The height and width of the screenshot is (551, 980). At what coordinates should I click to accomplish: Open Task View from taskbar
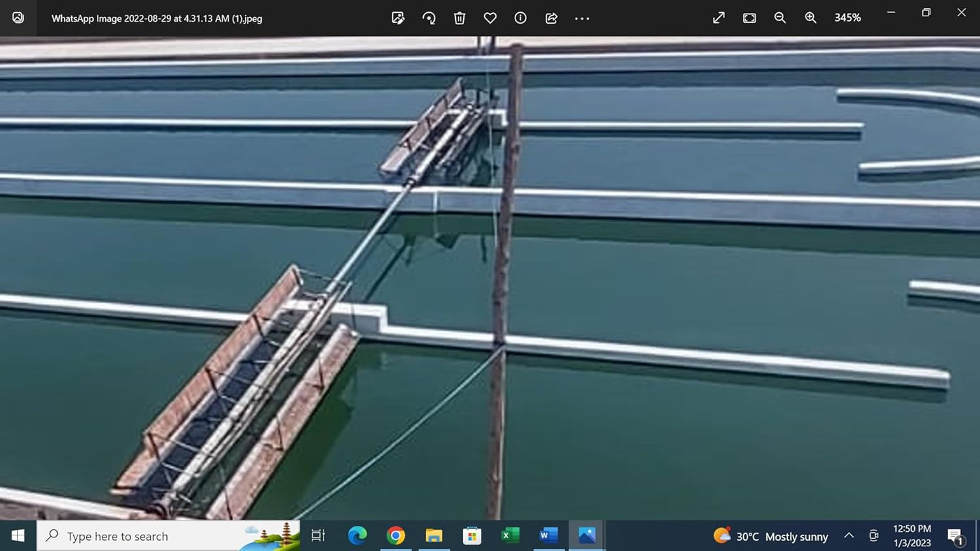(318, 536)
